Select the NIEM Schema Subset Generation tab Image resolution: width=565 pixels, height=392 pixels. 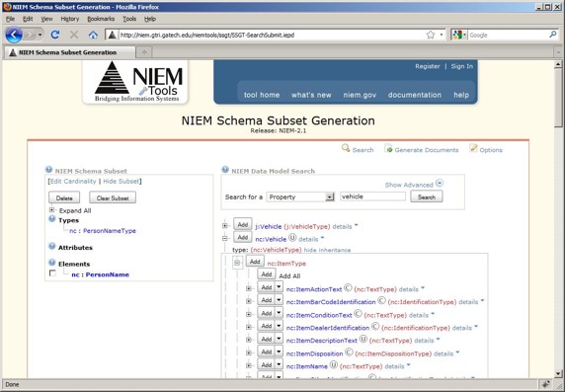pos(69,52)
